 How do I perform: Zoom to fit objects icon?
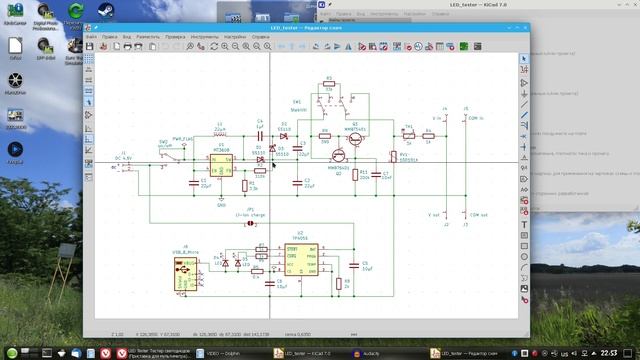[x=257, y=47]
